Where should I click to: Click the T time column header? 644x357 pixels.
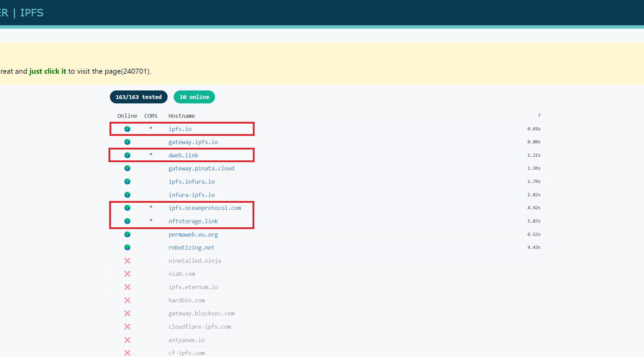[539, 116]
